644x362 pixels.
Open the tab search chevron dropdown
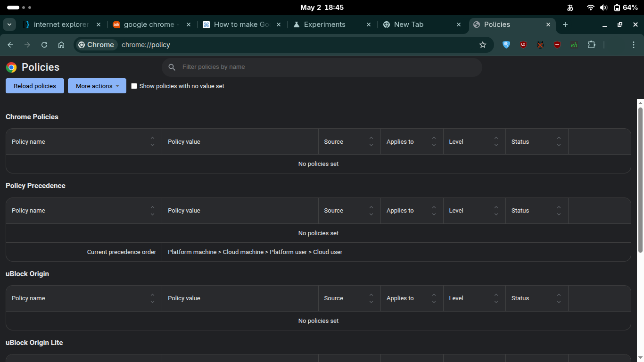9,25
